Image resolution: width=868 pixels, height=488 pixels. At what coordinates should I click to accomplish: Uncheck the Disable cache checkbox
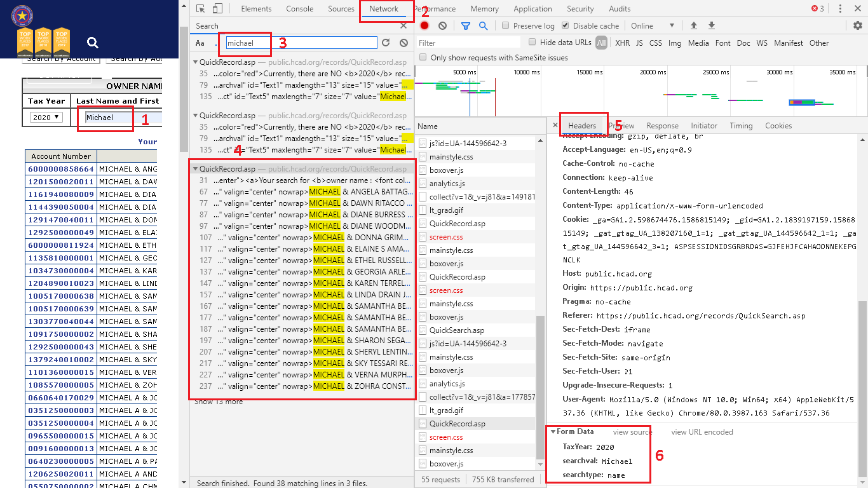pos(566,25)
